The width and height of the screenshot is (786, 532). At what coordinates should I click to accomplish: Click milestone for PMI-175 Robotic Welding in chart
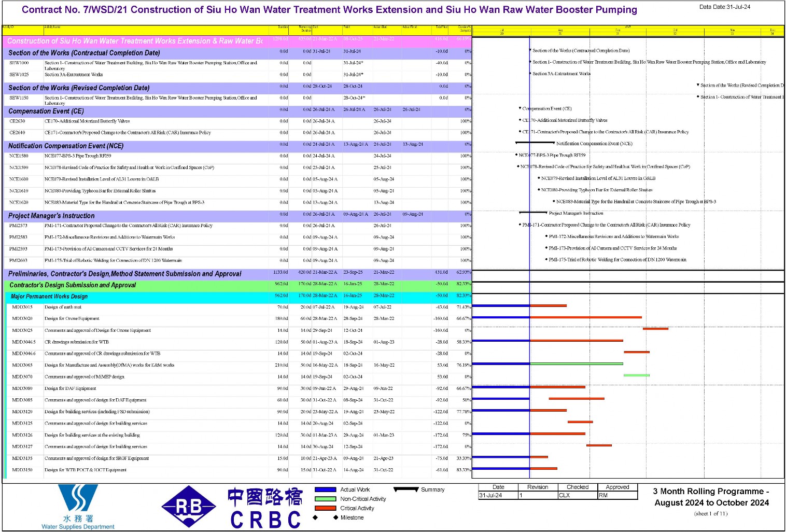tap(546, 259)
